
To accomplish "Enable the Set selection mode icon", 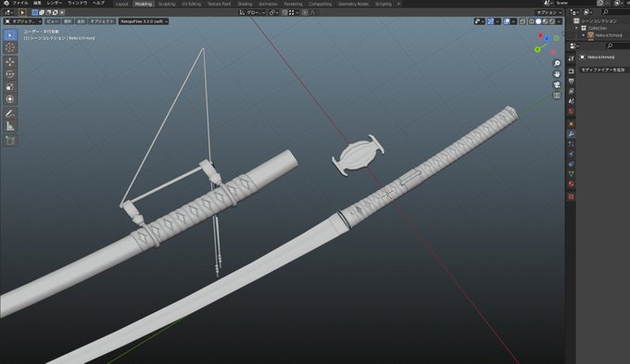I will [34, 12].
